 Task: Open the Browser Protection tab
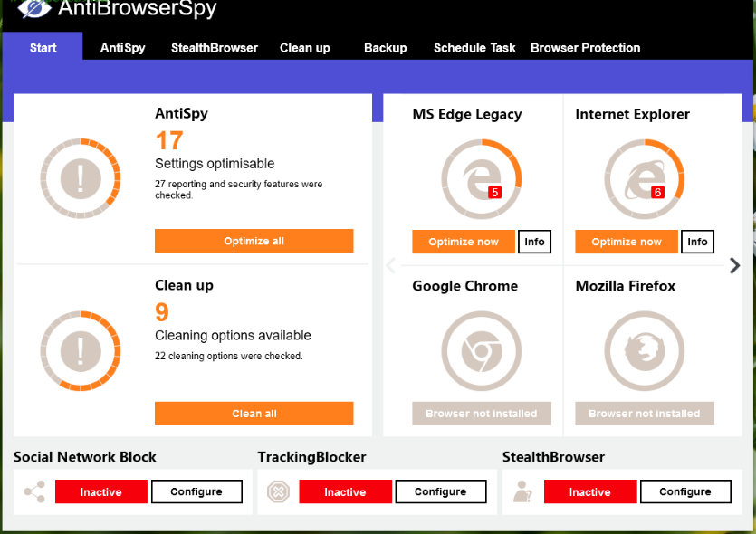pyautogui.click(x=585, y=48)
